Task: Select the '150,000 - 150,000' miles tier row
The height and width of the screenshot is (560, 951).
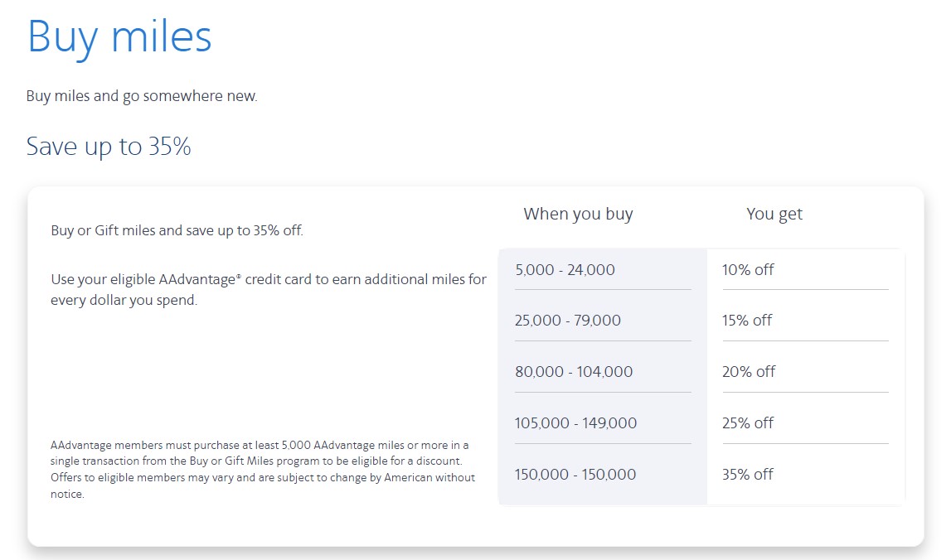Action: click(577, 474)
